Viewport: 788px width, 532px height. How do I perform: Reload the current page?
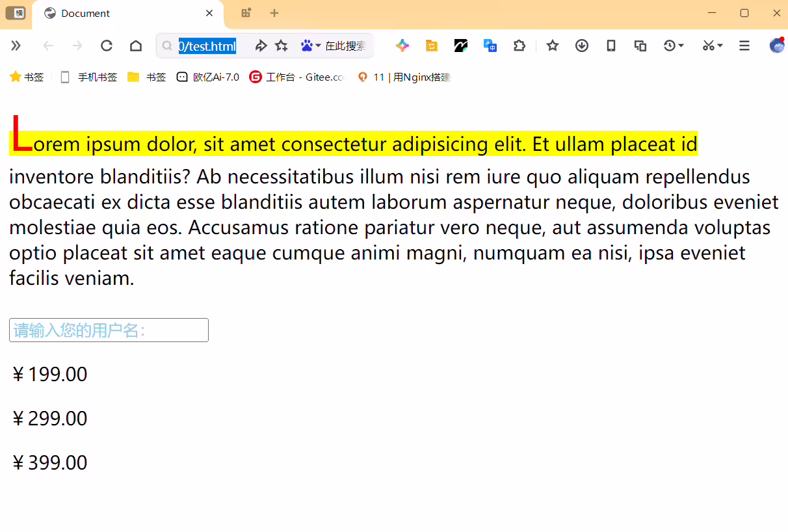pos(107,46)
